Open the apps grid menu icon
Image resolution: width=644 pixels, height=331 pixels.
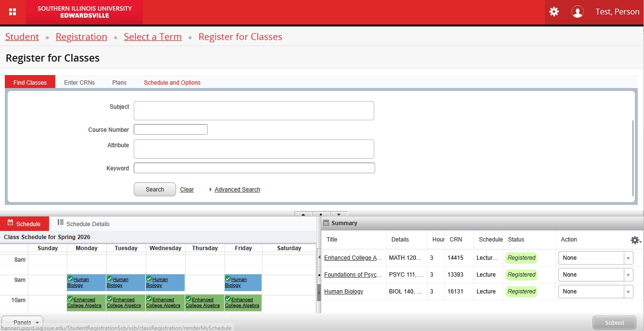[13, 12]
